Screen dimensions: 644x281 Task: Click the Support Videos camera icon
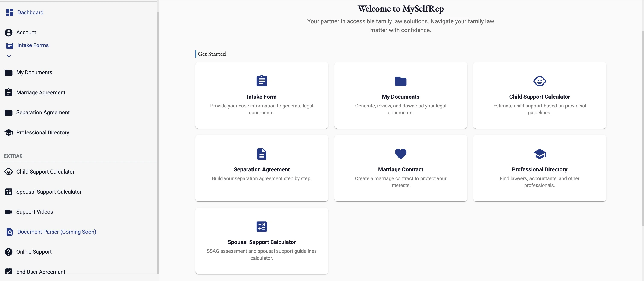tap(9, 212)
